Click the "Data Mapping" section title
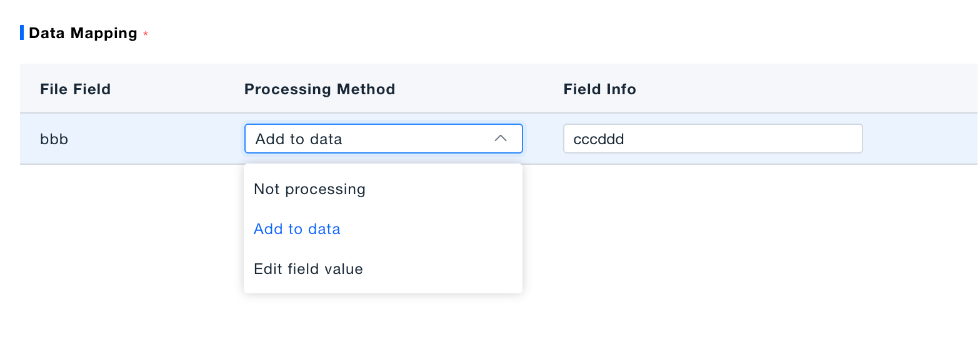Screen dimensions: 980x342 pyautogui.click(x=83, y=33)
